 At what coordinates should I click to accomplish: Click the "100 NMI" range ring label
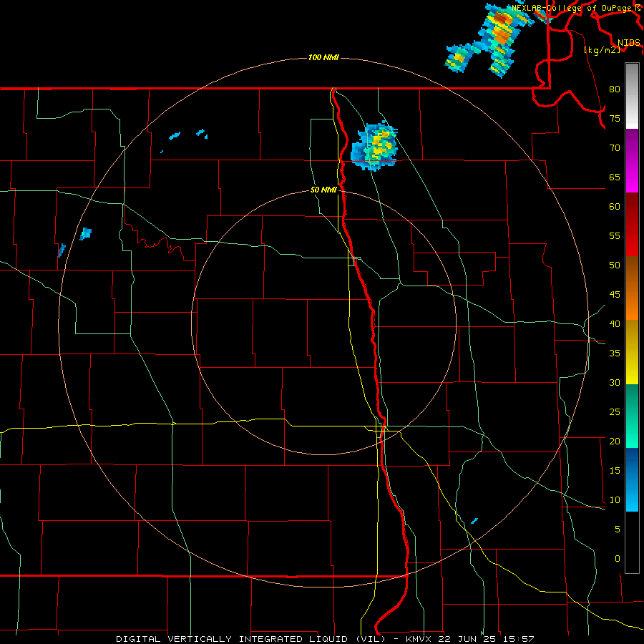(x=323, y=57)
